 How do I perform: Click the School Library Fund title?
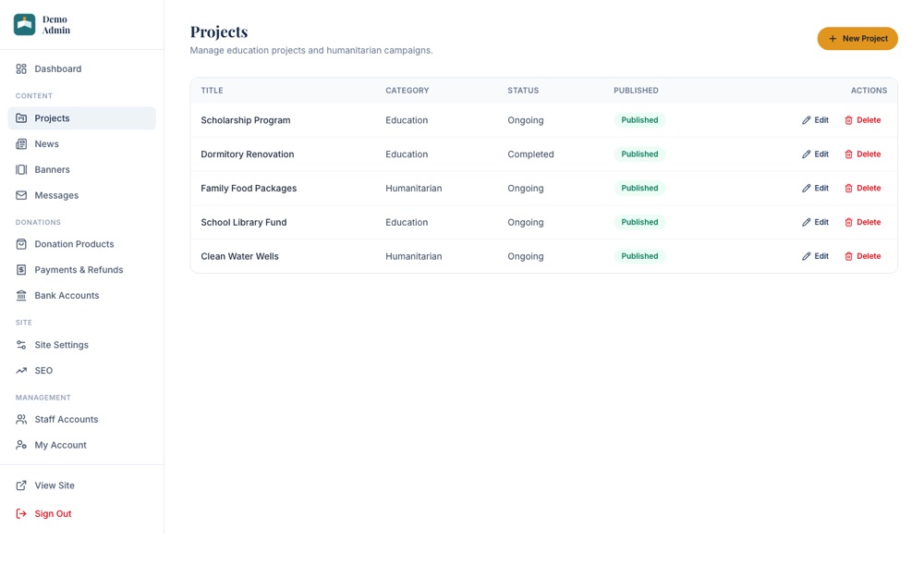click(244, 222)
